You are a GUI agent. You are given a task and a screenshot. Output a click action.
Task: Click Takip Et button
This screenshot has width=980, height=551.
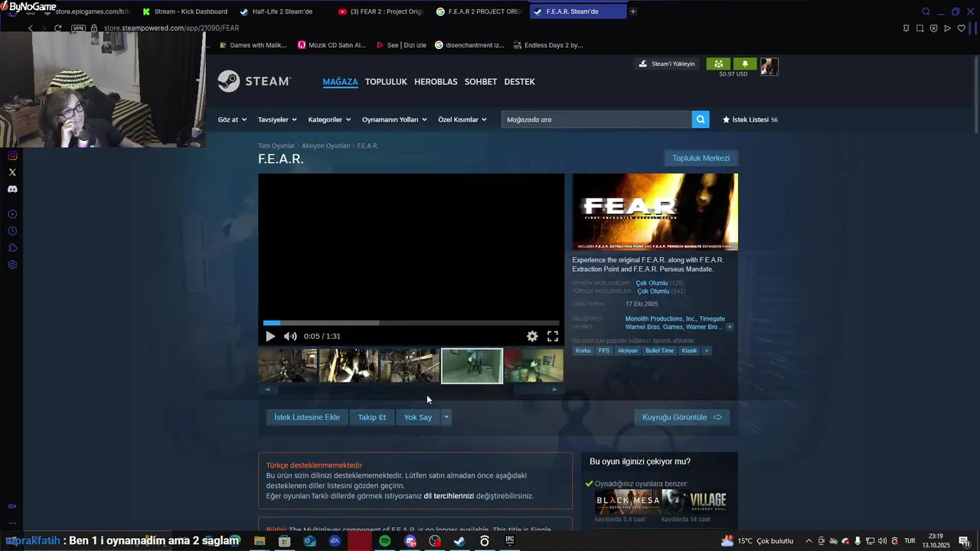click(371, 417)
